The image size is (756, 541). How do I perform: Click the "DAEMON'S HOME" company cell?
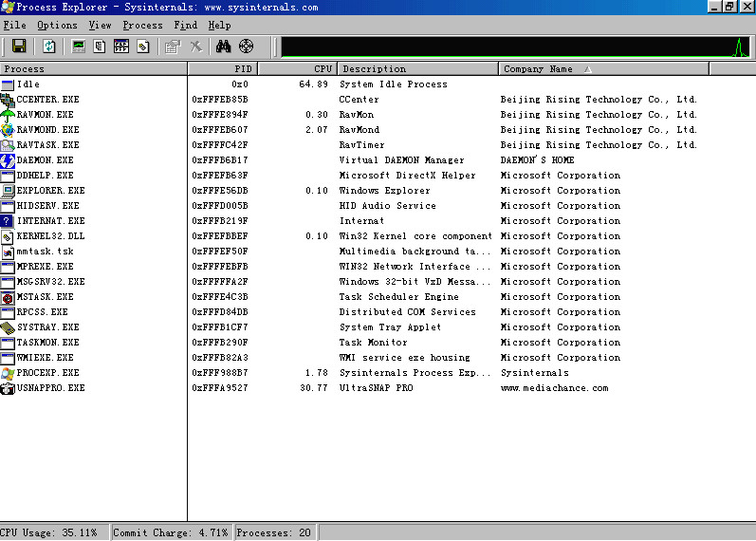click(537, 160)
